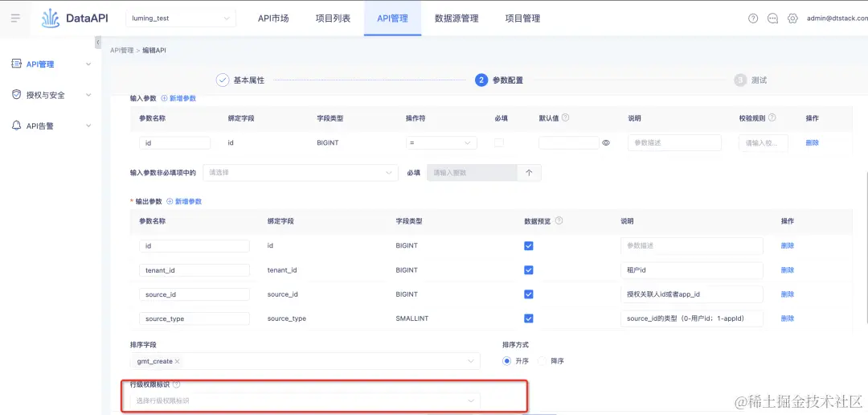Click the input 参数描述 field
868x415 pixels.
tap(675, 143)
